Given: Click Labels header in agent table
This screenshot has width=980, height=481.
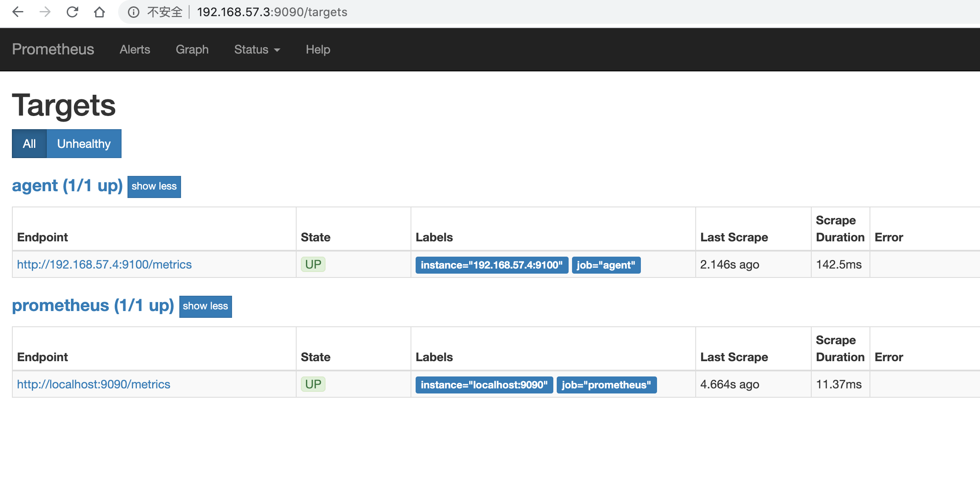Looking at the screenshot, I should click(x=434, y=237).
